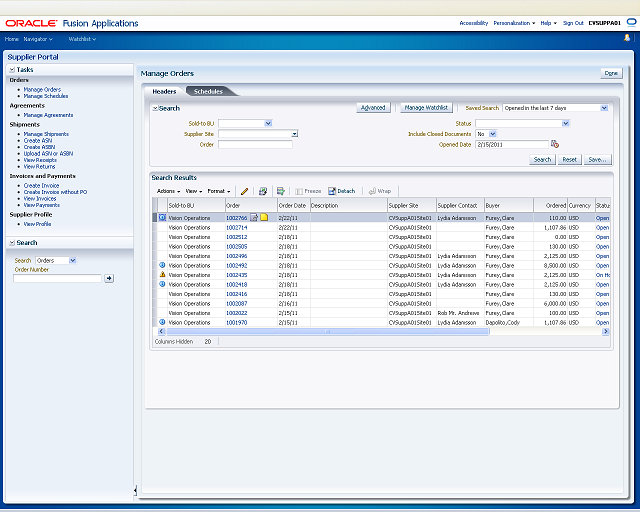Screen dimensions: 640x512
Task: Collapse the Search criteria region
Action: pyautogui.click(x=155, y=108)
